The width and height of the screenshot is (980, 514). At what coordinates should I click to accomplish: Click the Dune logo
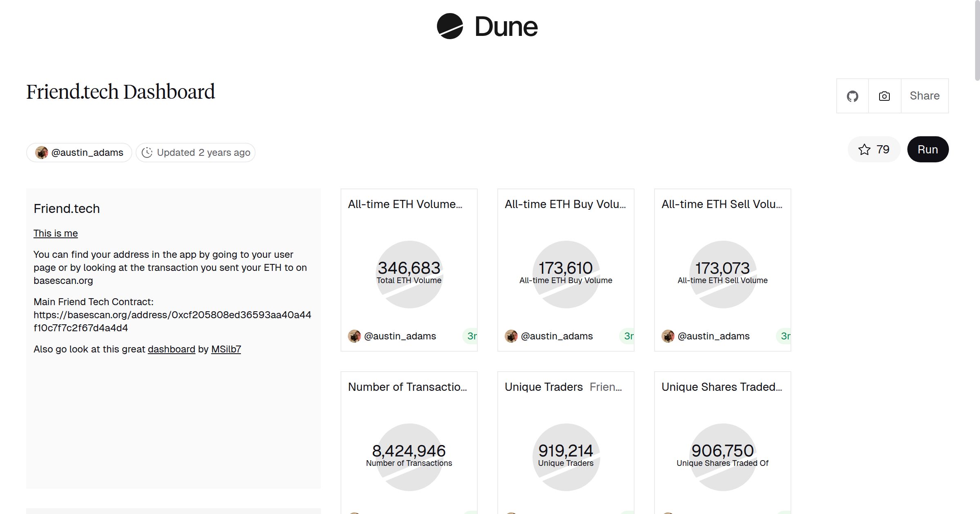(487, 26)
